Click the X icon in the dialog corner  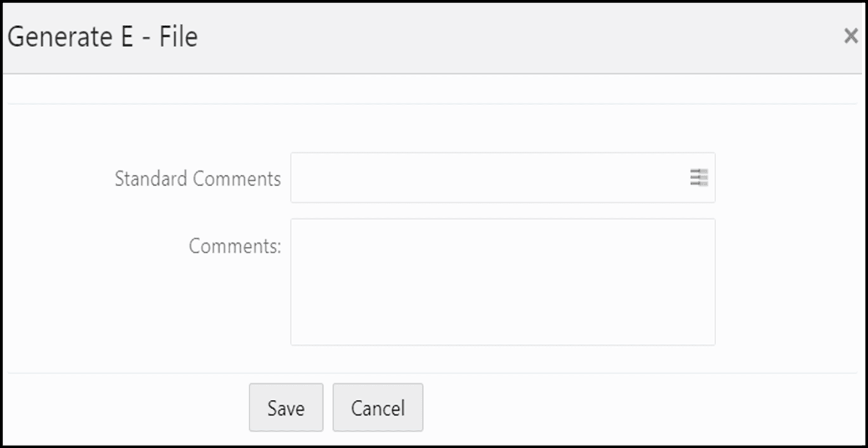click(850, 35)
